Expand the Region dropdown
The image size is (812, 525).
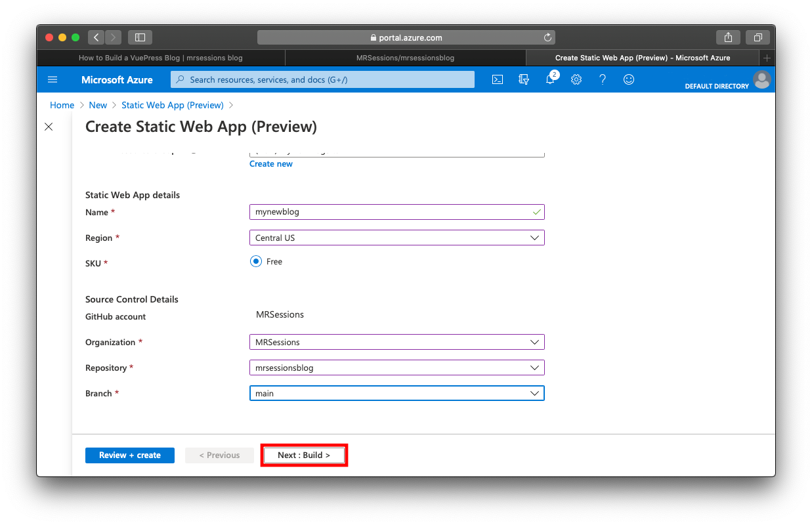(397, 238)
